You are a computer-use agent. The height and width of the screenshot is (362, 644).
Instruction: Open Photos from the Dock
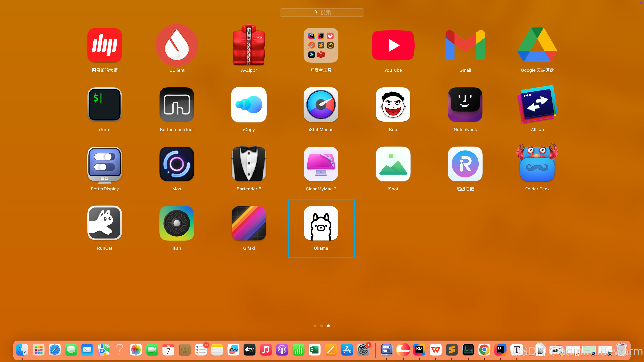(136, 350)
